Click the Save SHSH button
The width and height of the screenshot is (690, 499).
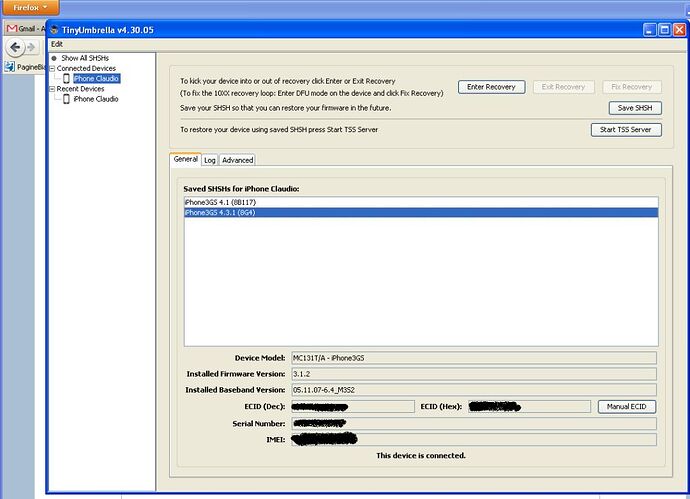coord(635,108)
